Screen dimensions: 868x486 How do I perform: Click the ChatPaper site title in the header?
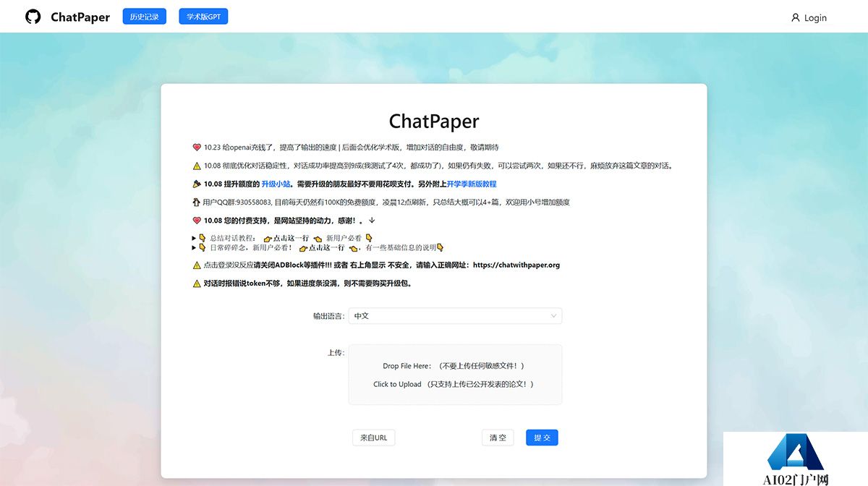80,17
